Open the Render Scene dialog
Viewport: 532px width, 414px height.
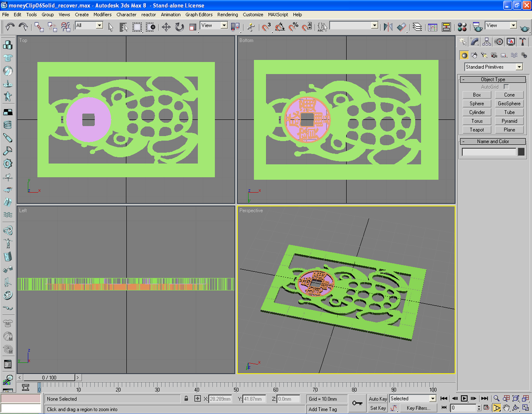coord(477,27)
